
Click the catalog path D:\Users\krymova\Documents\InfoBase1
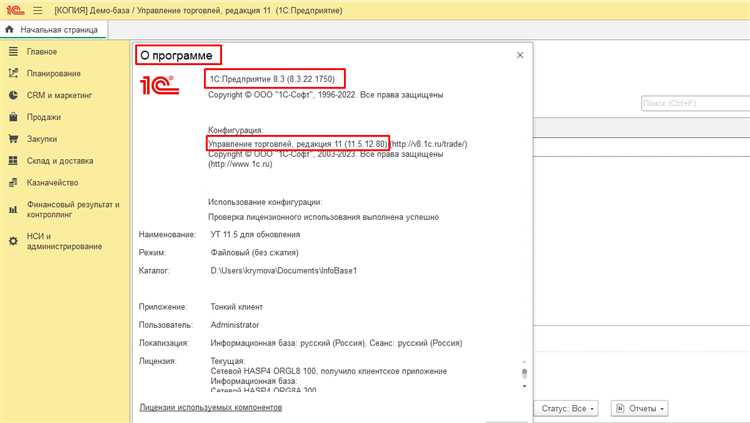pyautogui.click(x=284, y=271)
